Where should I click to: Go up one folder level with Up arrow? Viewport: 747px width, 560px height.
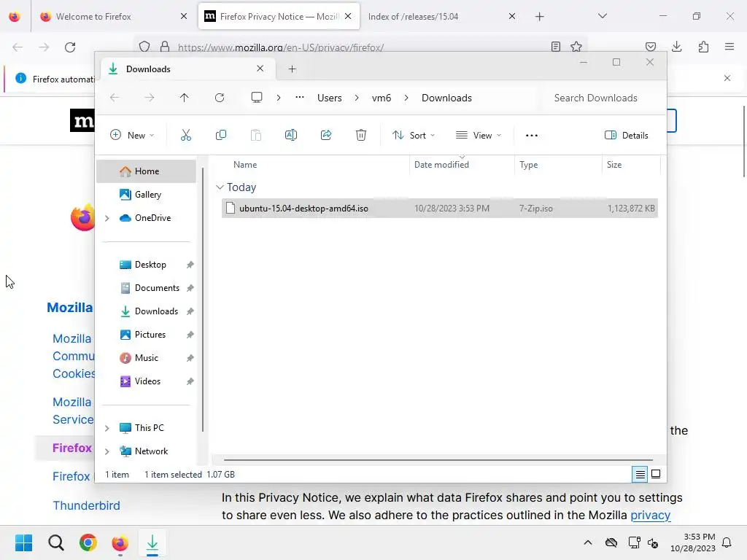tap(185, 98)
